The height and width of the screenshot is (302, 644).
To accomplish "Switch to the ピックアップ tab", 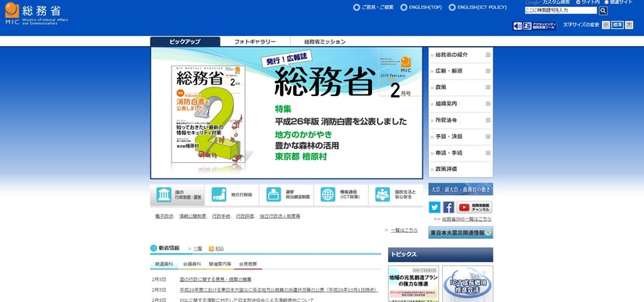I will (185, 41).
